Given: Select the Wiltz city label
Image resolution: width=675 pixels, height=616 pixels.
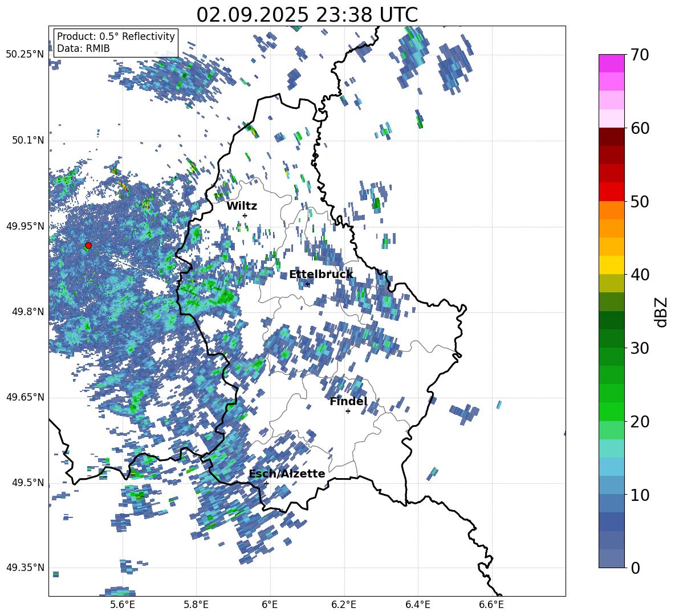Looking at the screenshot, I should [242, 206].
